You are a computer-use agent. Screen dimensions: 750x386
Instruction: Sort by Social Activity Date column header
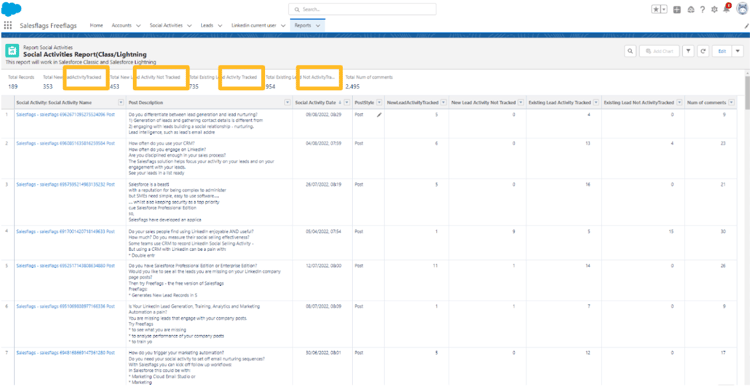pyautogui.click(x=315, y=102)
